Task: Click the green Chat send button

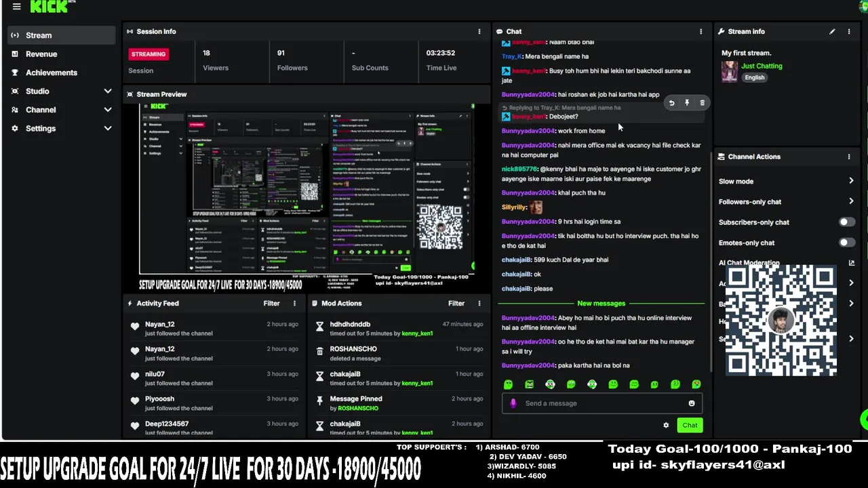Action: 690,425
